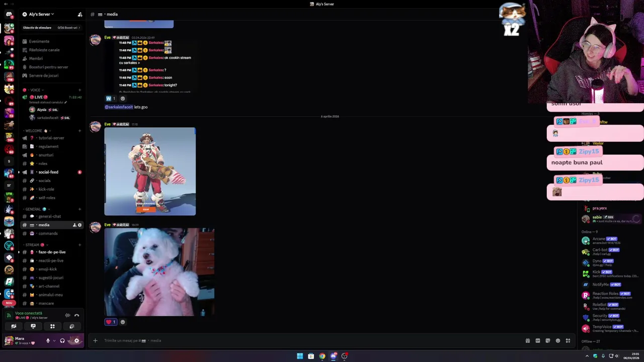
Task: Click the invite members icon beside Aly's Server
Action: pyautogui.click(x=80, y=14)
